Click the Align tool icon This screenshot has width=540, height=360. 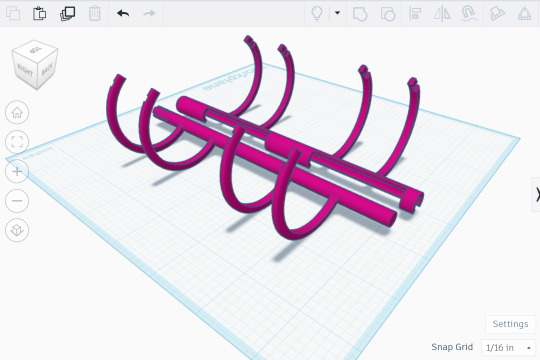tap(415, 14)
